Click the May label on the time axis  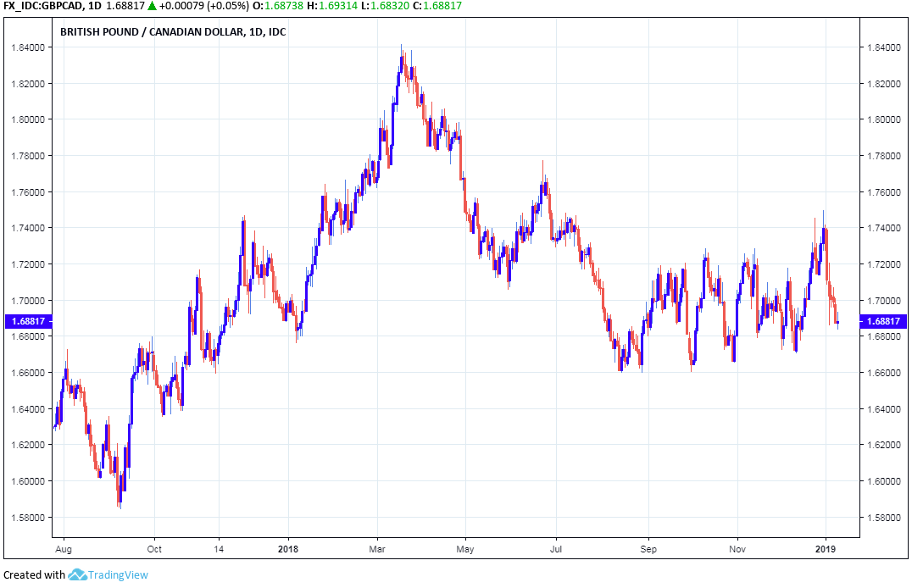pyautogui.click(x=465, y=548)
